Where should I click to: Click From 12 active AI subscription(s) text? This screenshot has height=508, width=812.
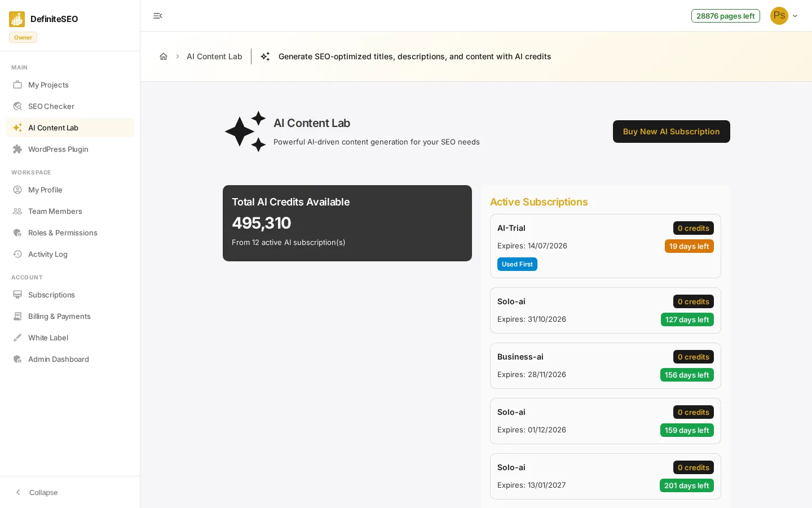pyautogui.click(x=289, y=242)
